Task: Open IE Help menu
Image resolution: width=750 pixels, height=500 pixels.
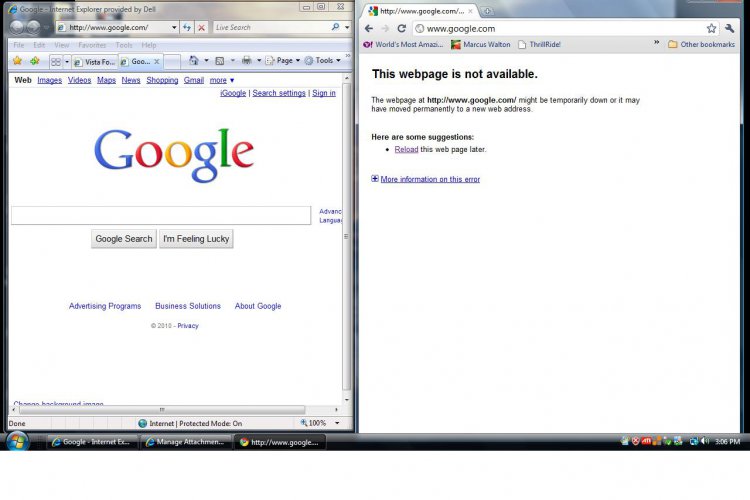Action: pyautogui.click(x=149, y=45)
